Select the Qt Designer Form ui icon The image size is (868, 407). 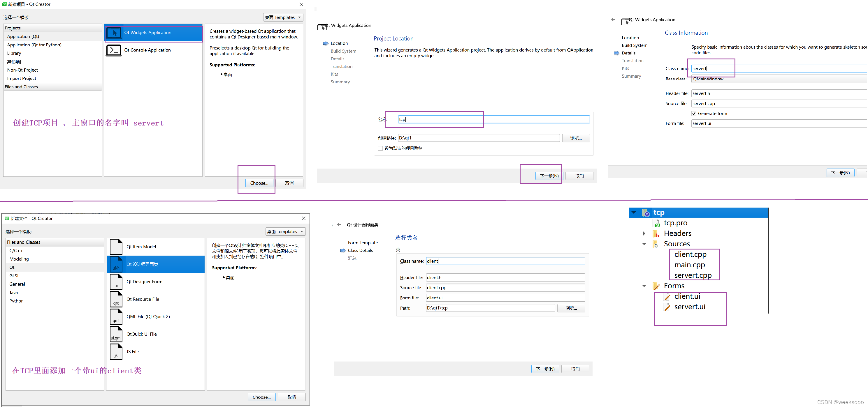116,282
